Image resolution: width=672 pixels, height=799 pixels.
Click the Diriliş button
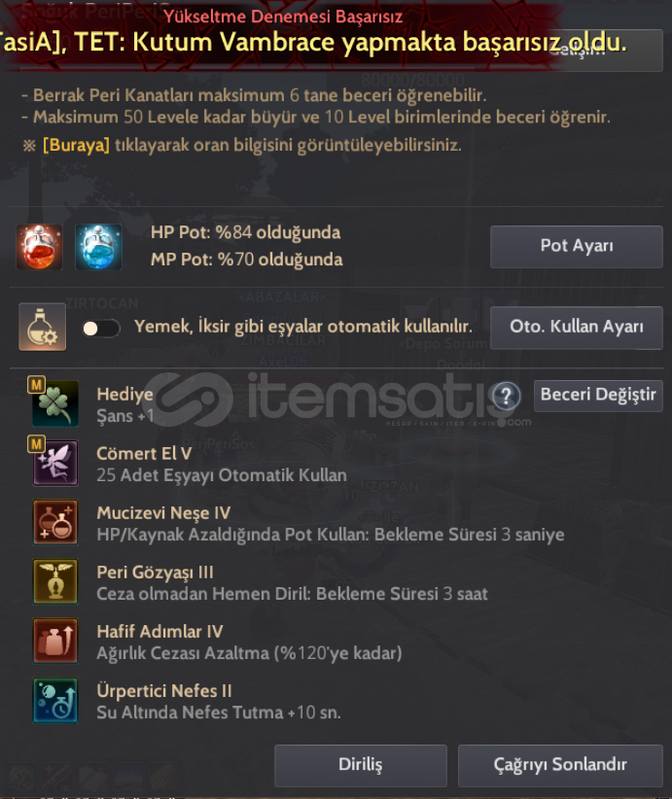click(x=361, y=765)
